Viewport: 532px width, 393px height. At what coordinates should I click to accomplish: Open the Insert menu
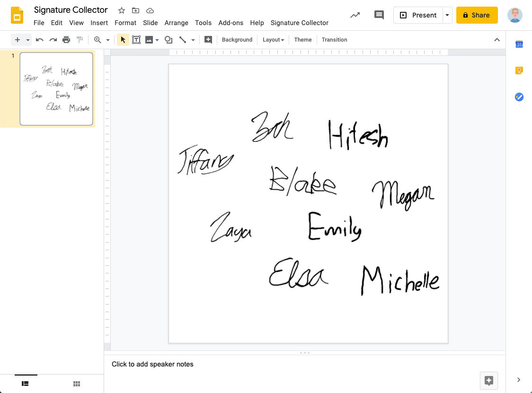tap(99, 23)
